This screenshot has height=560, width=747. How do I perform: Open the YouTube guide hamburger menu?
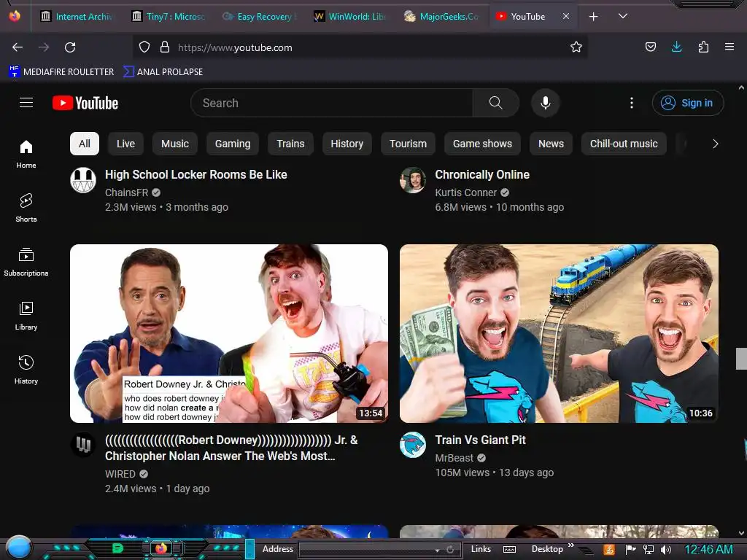point(26,102)
